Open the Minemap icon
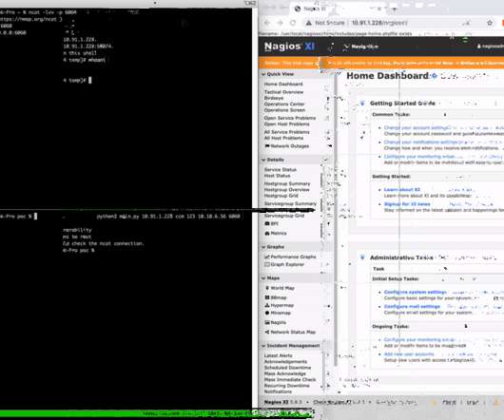 pyautogui.click(x=267, y=313)
